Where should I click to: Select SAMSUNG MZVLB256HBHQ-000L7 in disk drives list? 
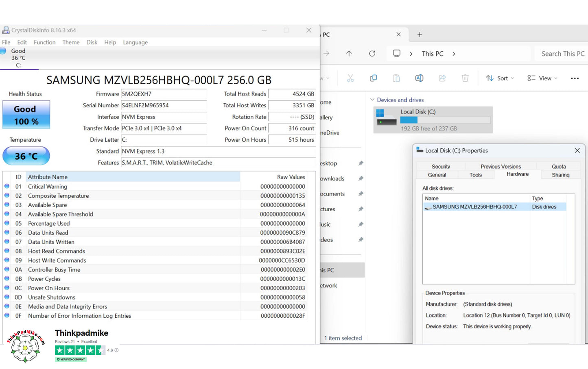tap(494, 207)
